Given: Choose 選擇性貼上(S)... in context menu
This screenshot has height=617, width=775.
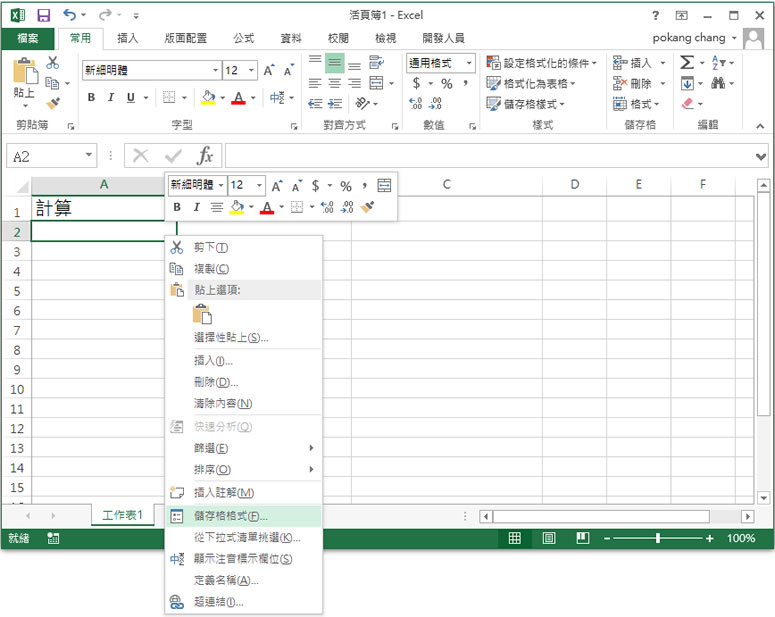Looking at the screenshot, I should [x=244, y=338].
